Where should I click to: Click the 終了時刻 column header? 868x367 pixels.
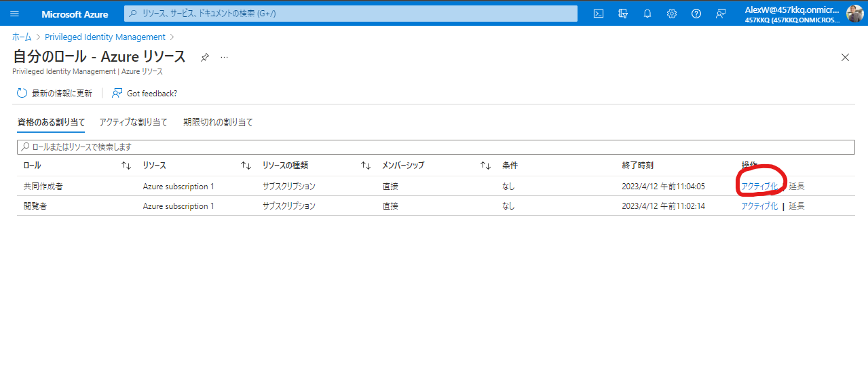click(x=637, y=166)
